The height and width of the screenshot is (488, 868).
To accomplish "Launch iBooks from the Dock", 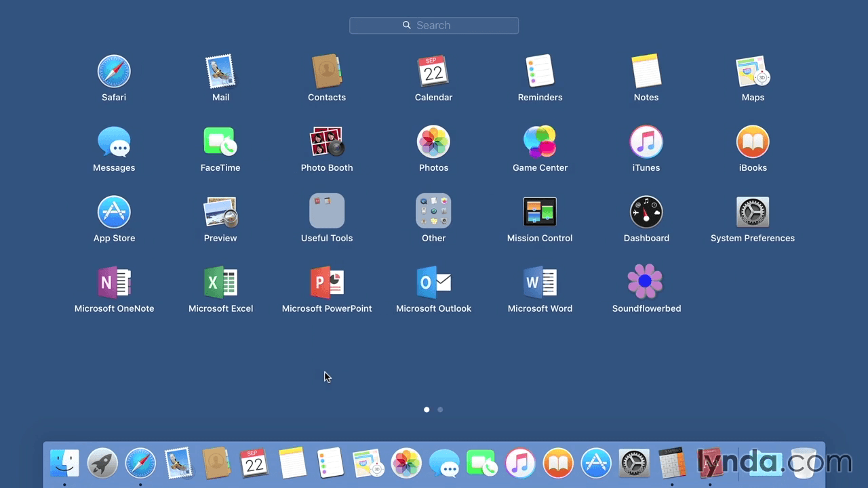I will tap(558, 464).
